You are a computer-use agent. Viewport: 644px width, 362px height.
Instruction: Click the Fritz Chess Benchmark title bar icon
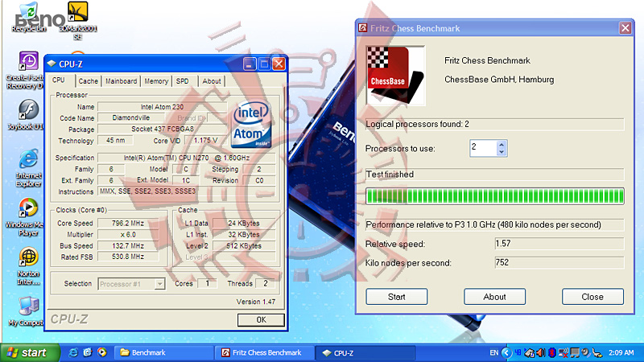click(x=363, y=28)
